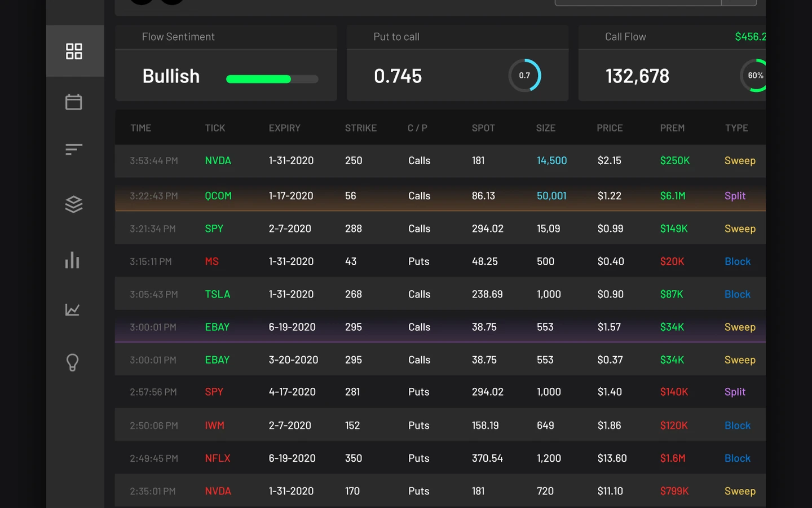
Task: Click Block type in MS row
Action: tap(738, 261)
